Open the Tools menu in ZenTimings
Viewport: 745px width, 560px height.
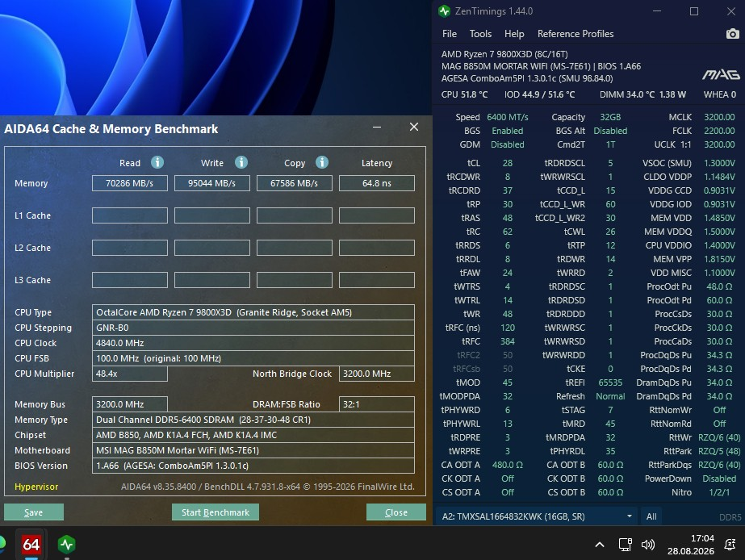click(480, 34)
